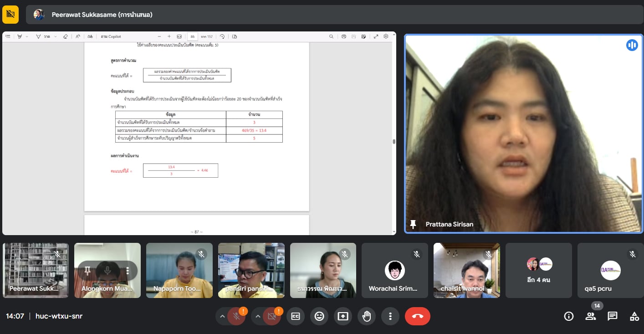Select chaisit wannoi's video thumbnail
Screen dimensions: 644x334
pos(466,270)
